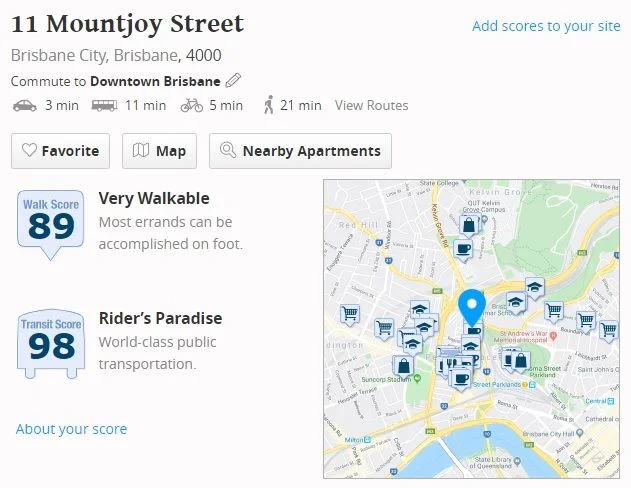Click the Walk Score 89 badge
631x488 pixels.
(51, 224)
